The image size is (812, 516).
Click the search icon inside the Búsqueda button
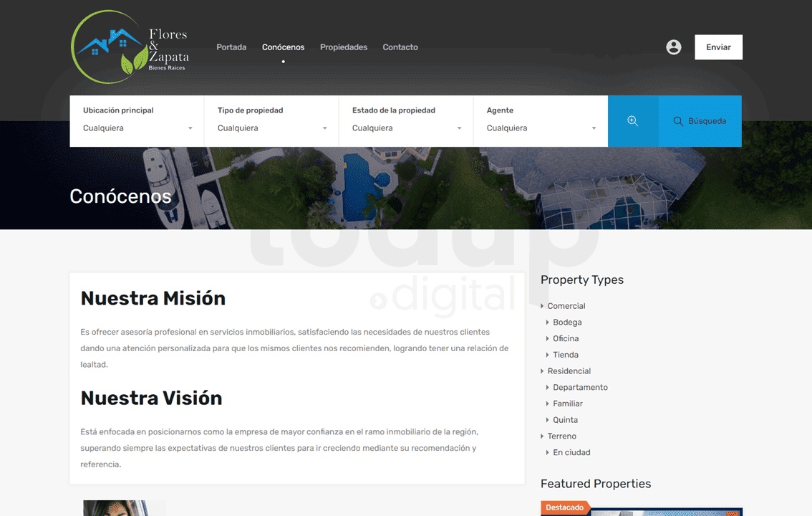coord(678,121)
